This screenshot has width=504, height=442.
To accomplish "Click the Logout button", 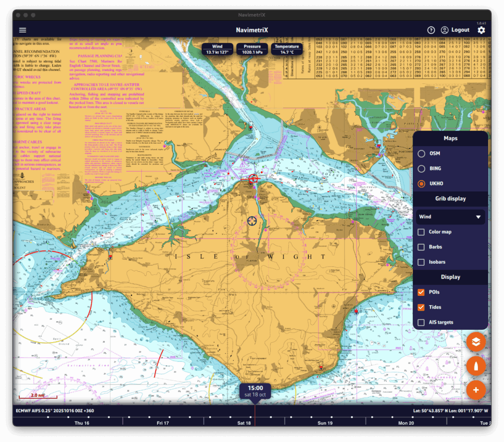I will point(455,30).
